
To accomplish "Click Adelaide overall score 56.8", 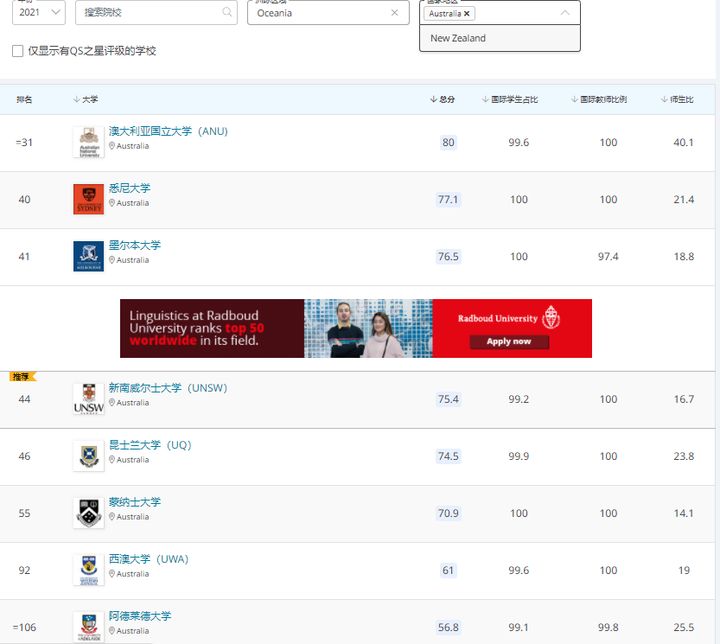I will 448,627.
